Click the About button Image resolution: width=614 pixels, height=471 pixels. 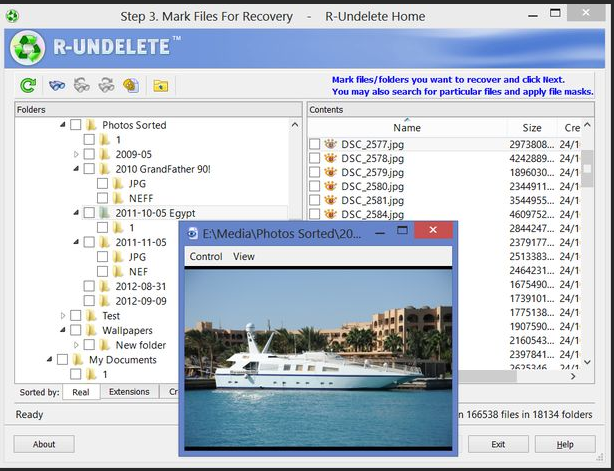[x=44, y=444]
